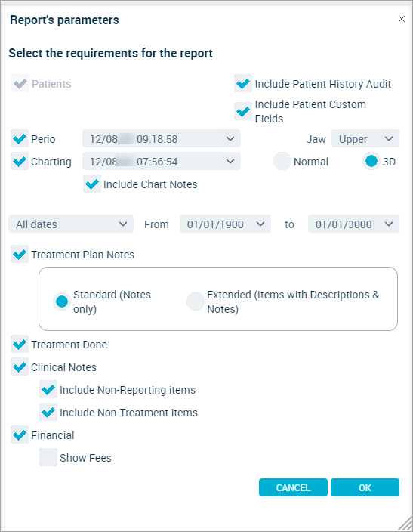The height and width of the screenshot is (532, 413).
Task: Choose Extended Items with Descriptions option
Action: 196,302
